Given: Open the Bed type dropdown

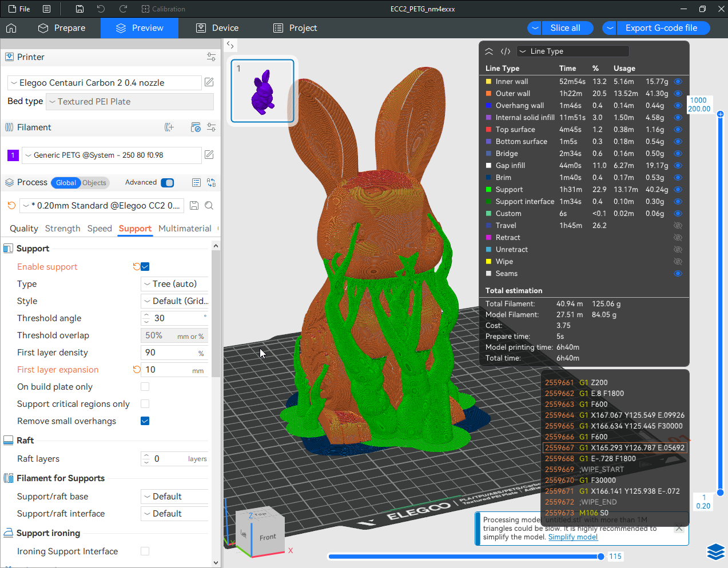Looking at the screenshot, I should 130,102.
